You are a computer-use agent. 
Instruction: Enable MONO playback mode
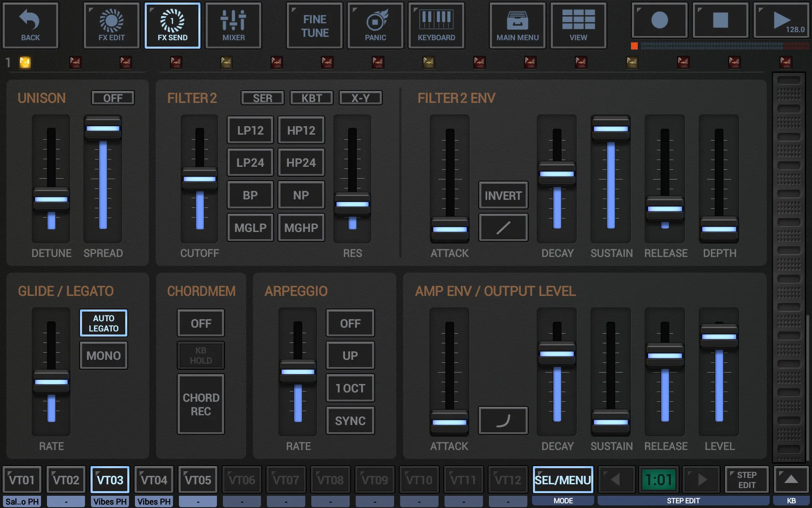click(x=103, y=356)
